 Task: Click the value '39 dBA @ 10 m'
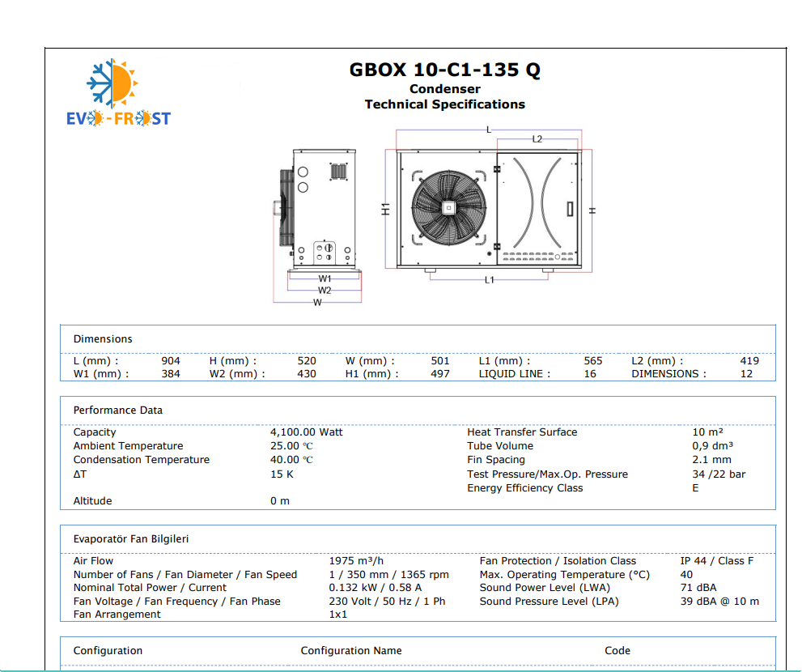click(719, 602)
